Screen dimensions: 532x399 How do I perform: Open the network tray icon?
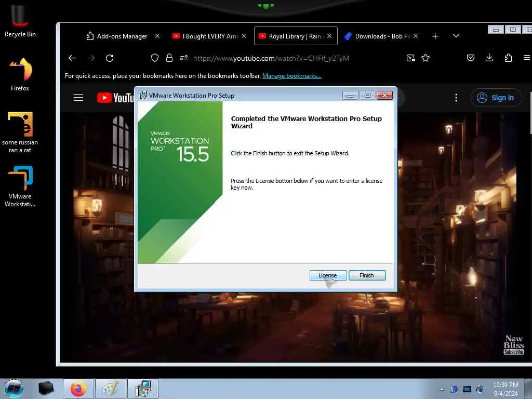(467, 389)
